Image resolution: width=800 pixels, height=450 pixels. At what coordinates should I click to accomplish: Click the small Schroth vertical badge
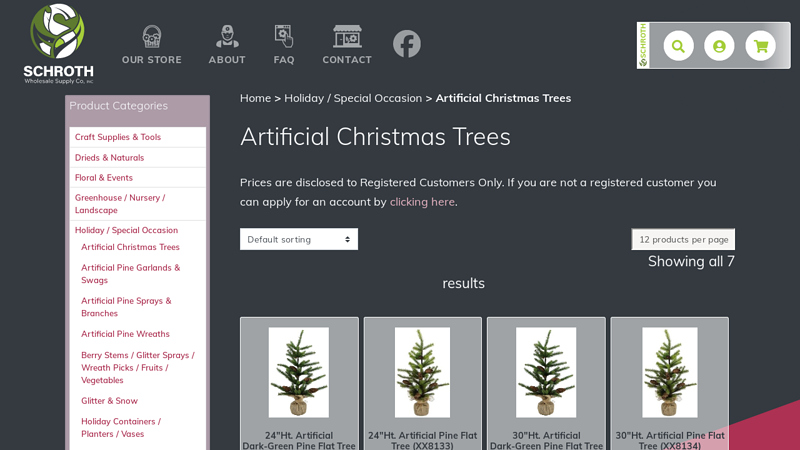(x=643, y=45)
